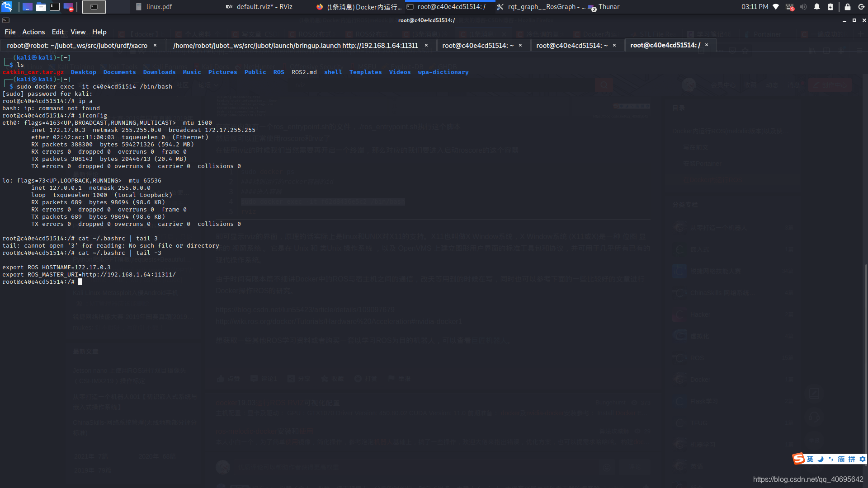Click the export ROS_MASTER_URI line
The image size is (868, 488).
tap(89, 275)
